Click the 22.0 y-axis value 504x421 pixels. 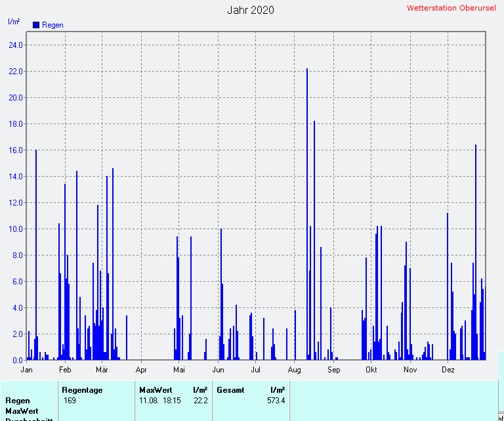[16, 72]
